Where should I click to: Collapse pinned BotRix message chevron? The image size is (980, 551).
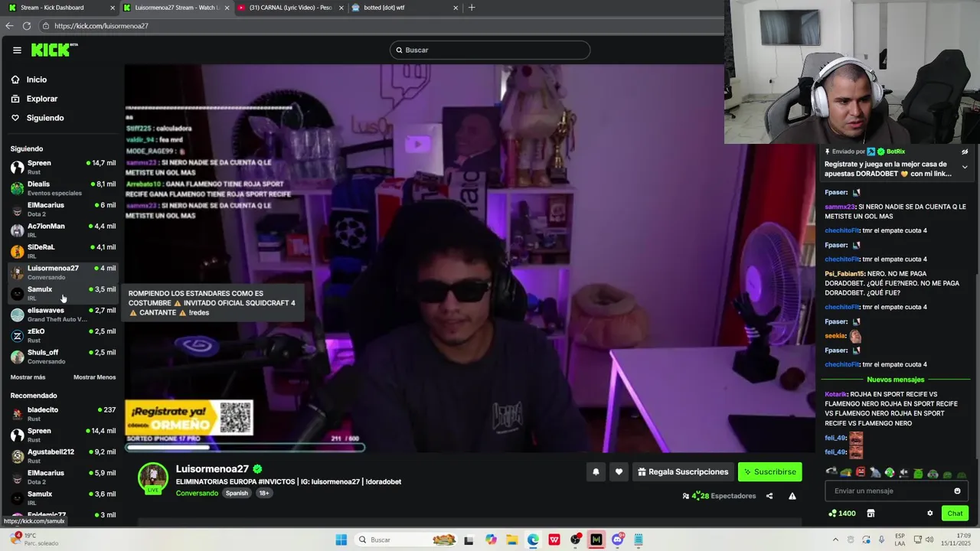click(x=965, y=167)
